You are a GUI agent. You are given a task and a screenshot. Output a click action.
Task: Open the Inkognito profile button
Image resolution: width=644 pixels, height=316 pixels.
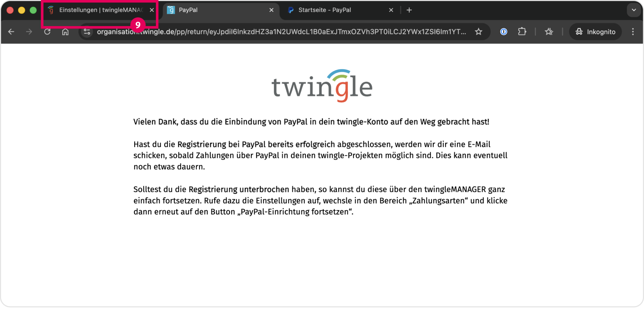(595, 32)
